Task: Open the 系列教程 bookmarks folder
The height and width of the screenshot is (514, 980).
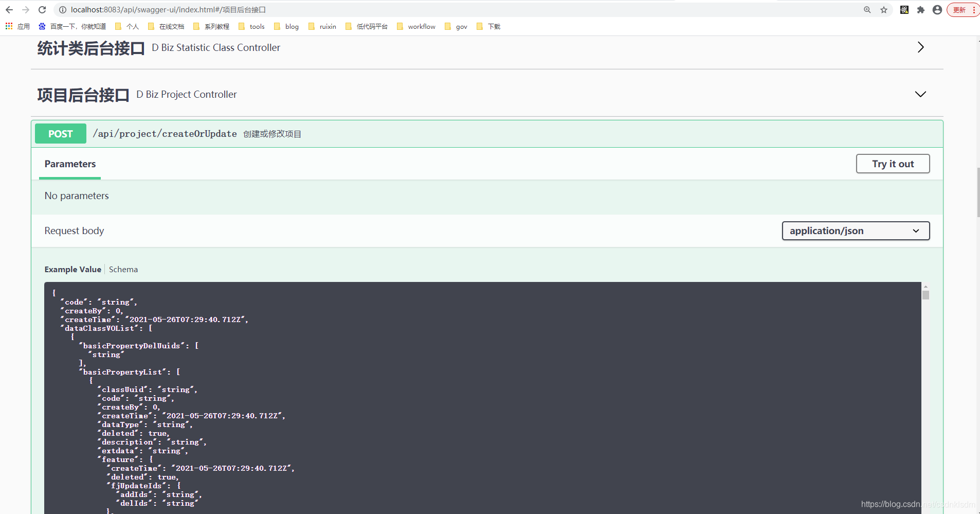Action: [x=211, y=26]
